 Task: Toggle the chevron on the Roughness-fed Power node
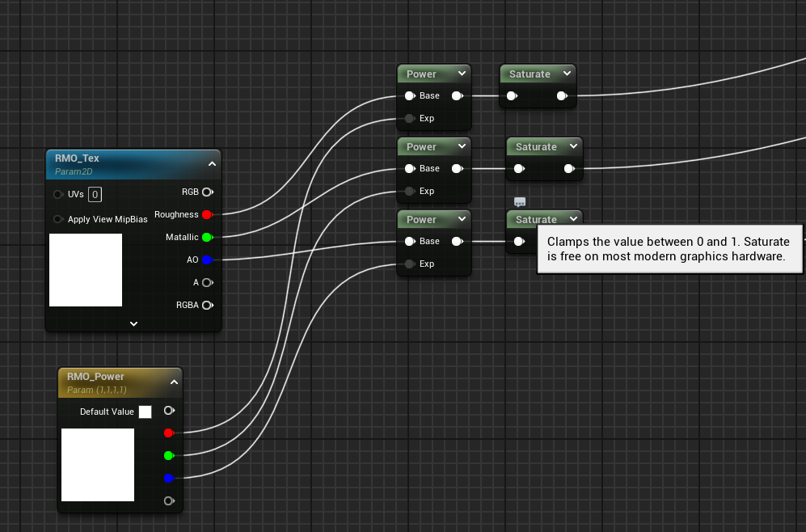(462, 74)
